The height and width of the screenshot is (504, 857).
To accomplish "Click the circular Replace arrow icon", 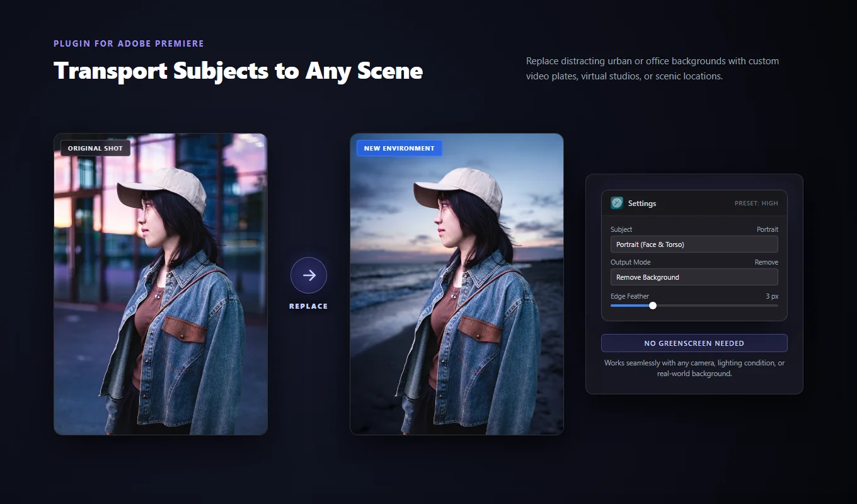I will tap(309, 275).
